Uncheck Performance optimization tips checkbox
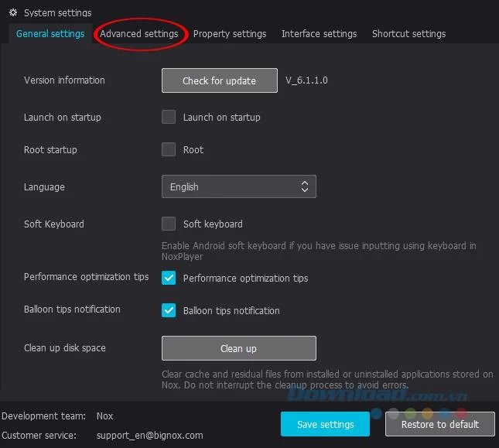Screen dimensions: 499x448 169,278
